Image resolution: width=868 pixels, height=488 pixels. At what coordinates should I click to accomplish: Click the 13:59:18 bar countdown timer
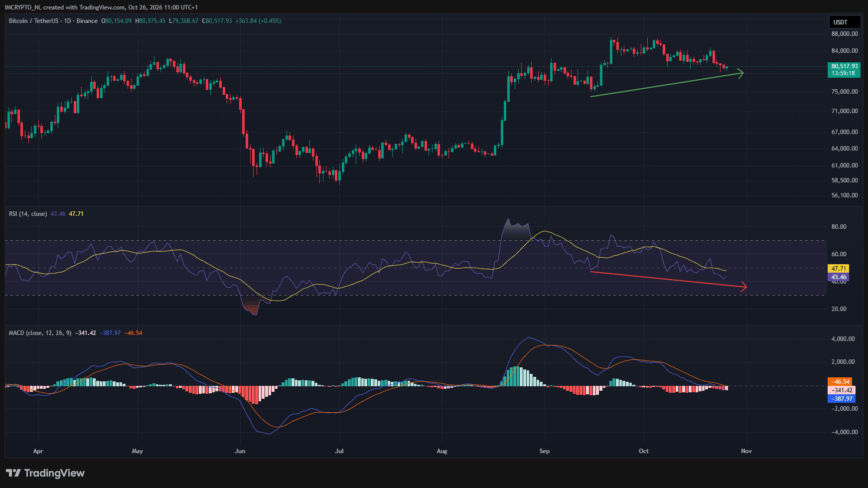point(844,73)
